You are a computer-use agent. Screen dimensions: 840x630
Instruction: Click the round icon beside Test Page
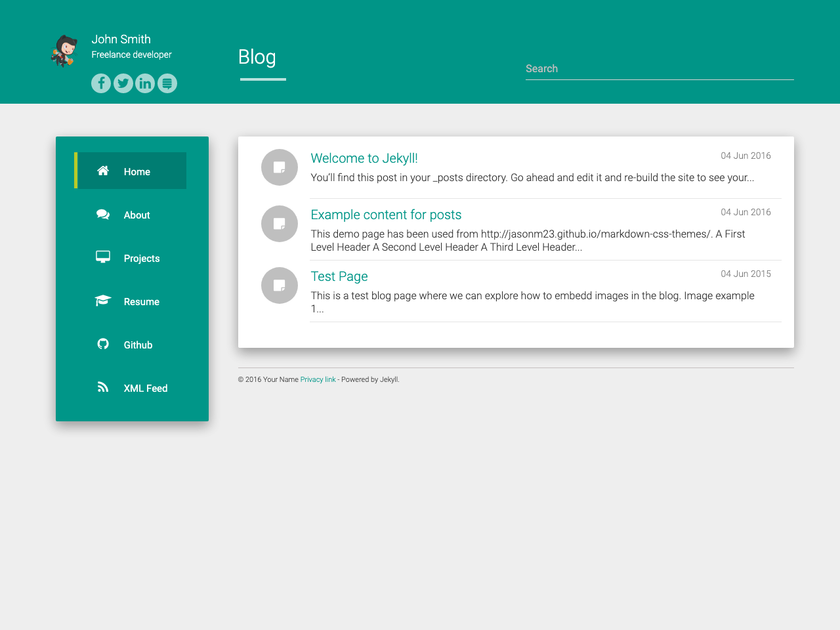(280, 285)
